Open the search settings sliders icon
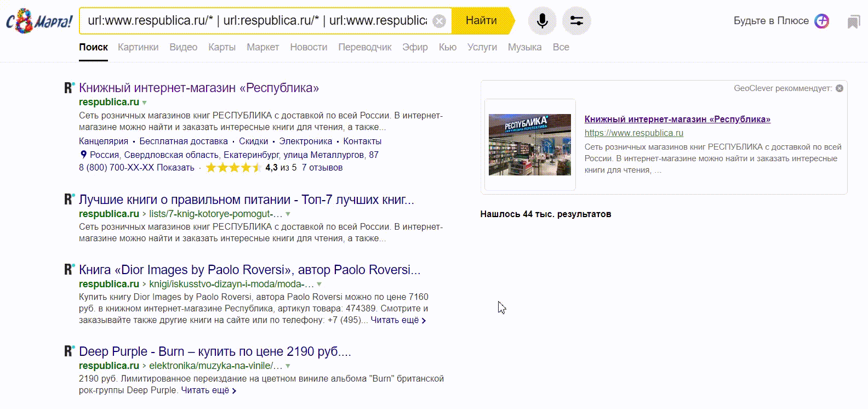 576,21
